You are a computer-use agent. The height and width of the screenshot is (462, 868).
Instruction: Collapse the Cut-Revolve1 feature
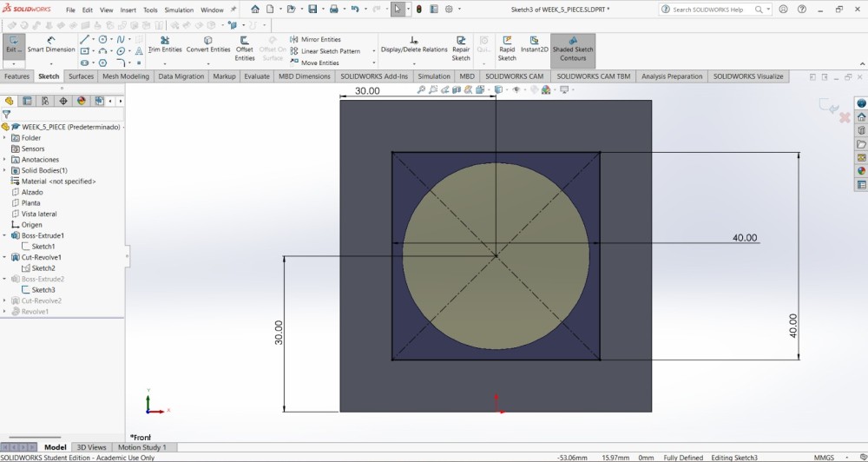pos(4,257)
